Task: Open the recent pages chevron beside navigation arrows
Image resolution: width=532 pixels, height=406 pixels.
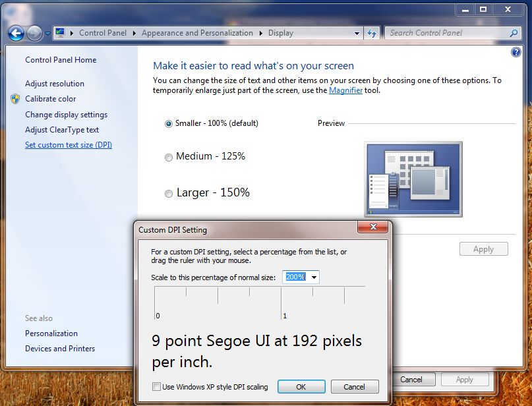Action: [47, 33]
